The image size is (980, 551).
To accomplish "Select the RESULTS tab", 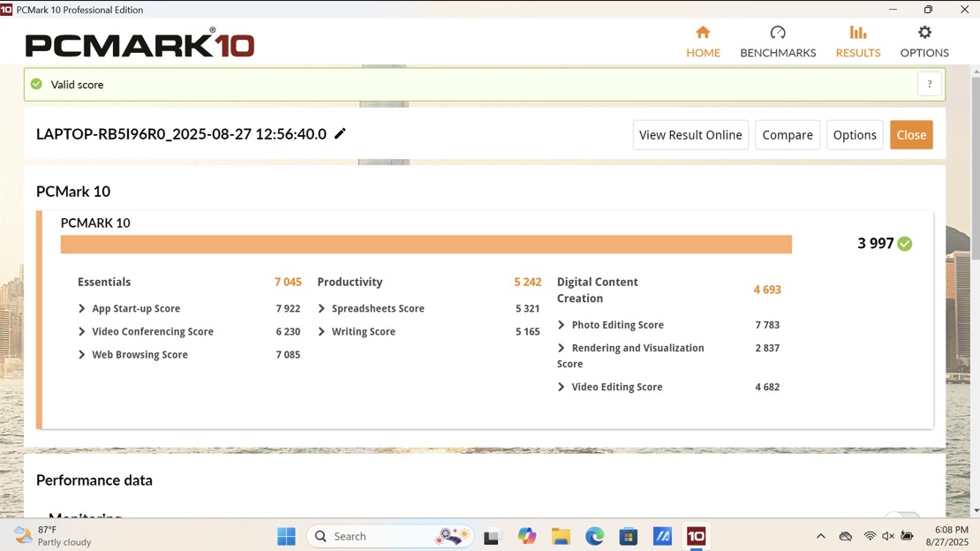I will [x=857, y=40].
